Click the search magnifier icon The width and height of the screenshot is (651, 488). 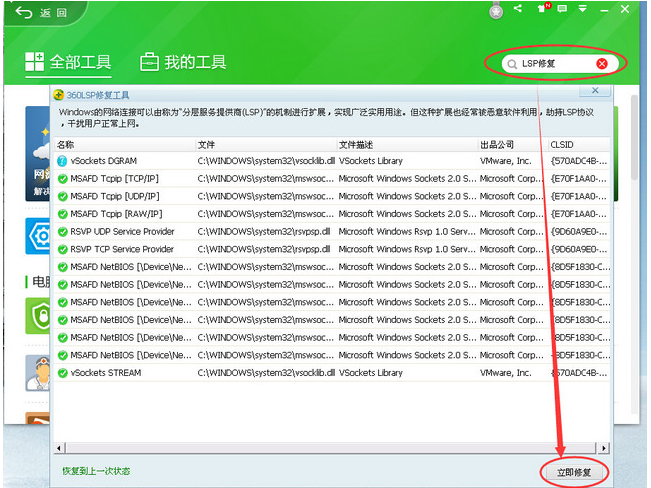click(x=512, y=64)
